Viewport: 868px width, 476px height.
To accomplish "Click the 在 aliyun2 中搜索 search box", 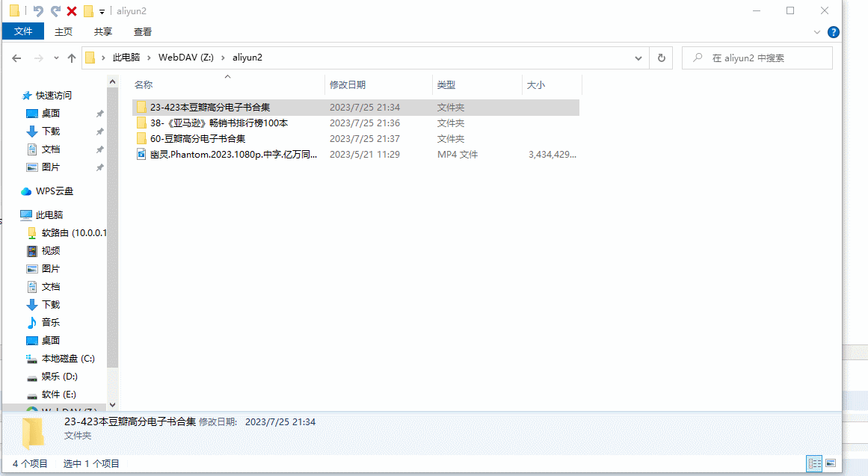I will coord(757,58).
